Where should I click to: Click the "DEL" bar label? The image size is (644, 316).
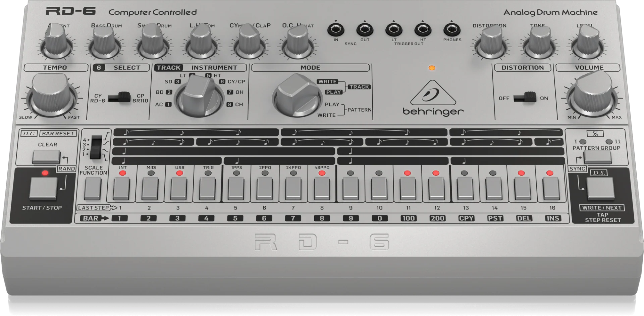(524, 218)
